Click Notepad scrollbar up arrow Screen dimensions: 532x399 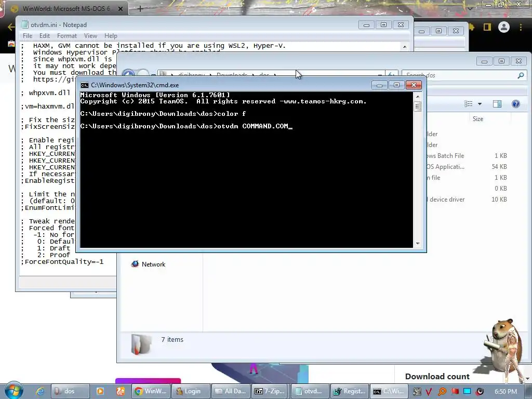click(404, 47)
